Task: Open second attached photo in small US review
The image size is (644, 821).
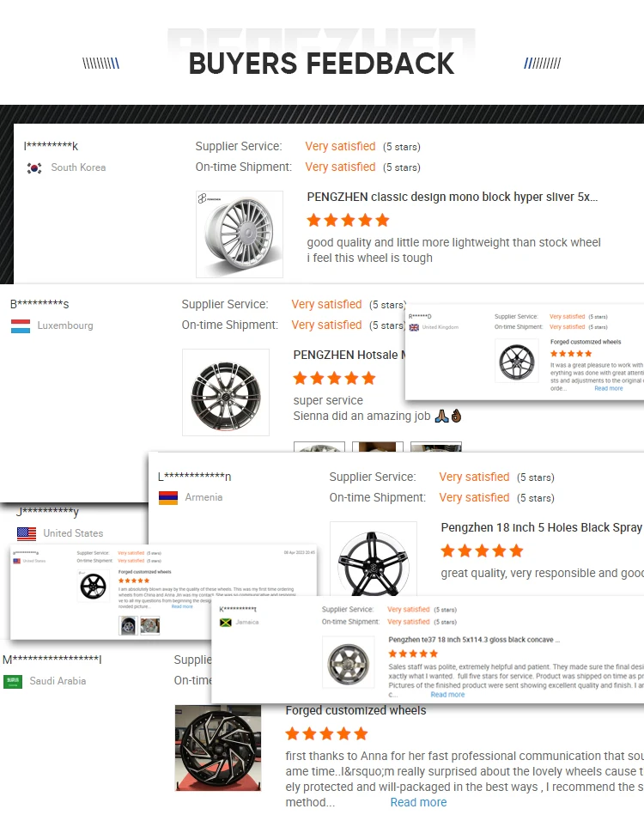Action: click(149, 625)
